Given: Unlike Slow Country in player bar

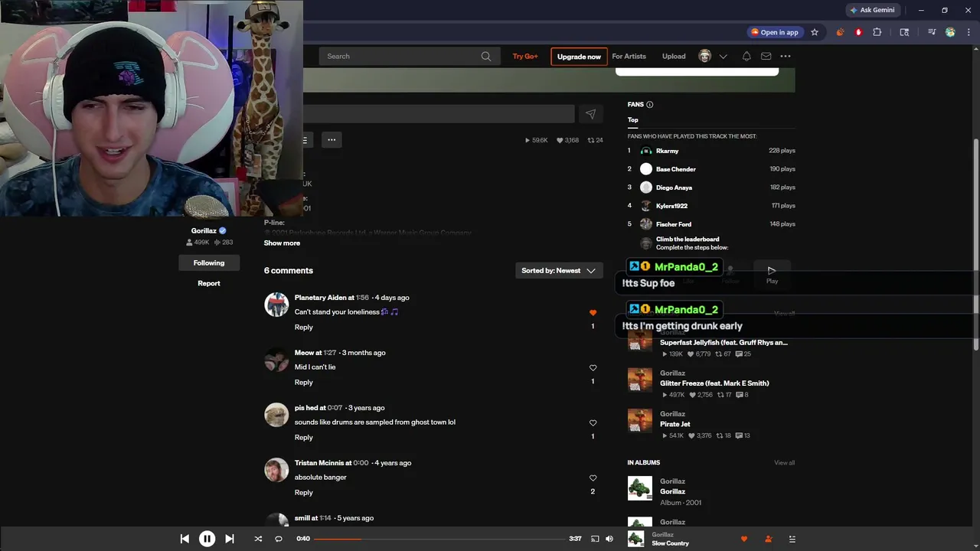Looking at the screenshot, I should coord(743,539).
